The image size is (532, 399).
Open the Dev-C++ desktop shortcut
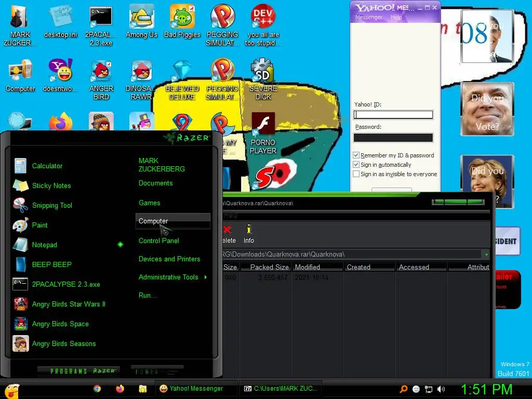coord(263,24)
